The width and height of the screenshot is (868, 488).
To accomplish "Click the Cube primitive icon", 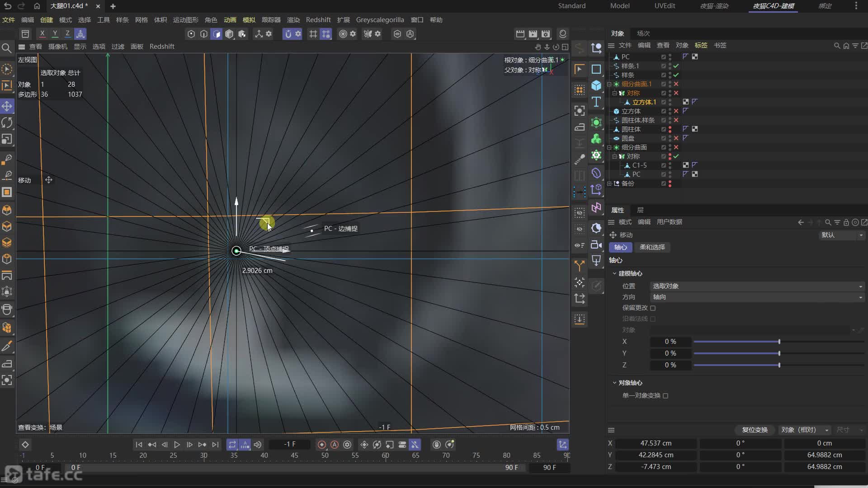I will coord(596,85).
